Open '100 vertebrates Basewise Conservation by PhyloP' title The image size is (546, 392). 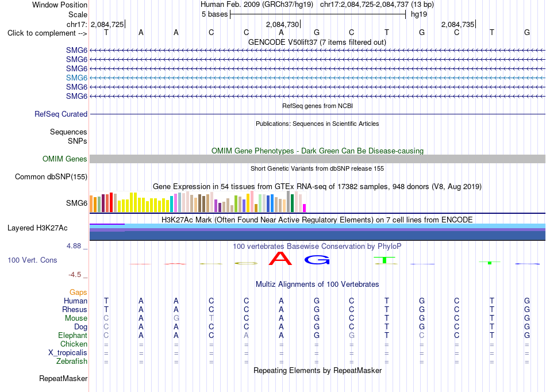[x=317, y=246]
